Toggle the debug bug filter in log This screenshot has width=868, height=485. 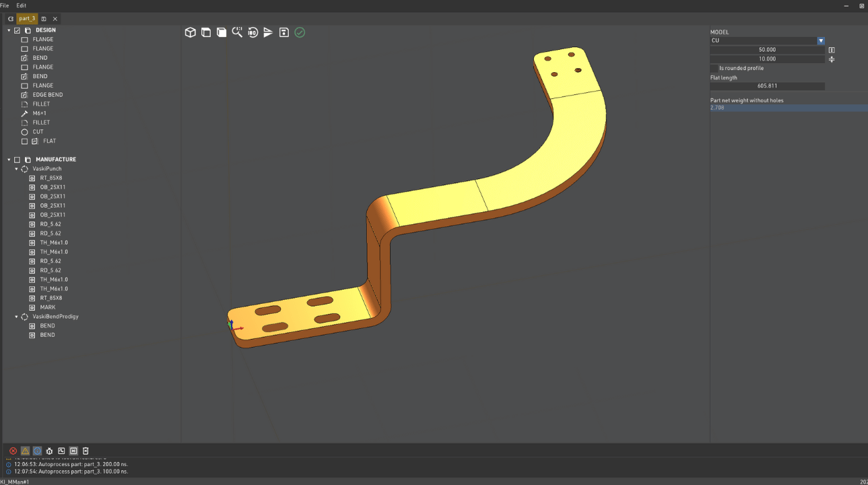49,451
